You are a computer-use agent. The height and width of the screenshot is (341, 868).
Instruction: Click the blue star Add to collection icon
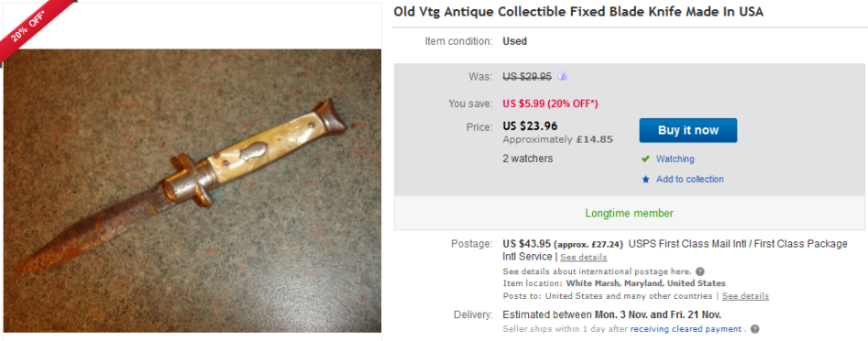point(645,180)
